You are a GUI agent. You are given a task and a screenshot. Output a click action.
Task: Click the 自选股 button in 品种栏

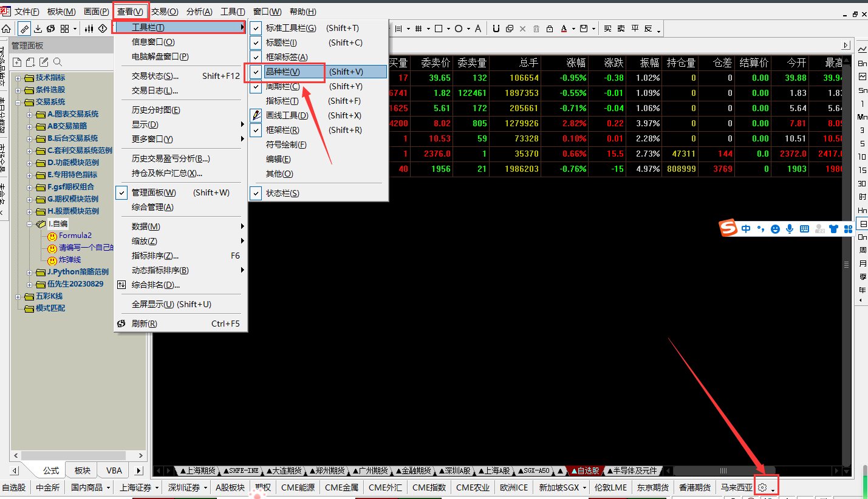14,487
